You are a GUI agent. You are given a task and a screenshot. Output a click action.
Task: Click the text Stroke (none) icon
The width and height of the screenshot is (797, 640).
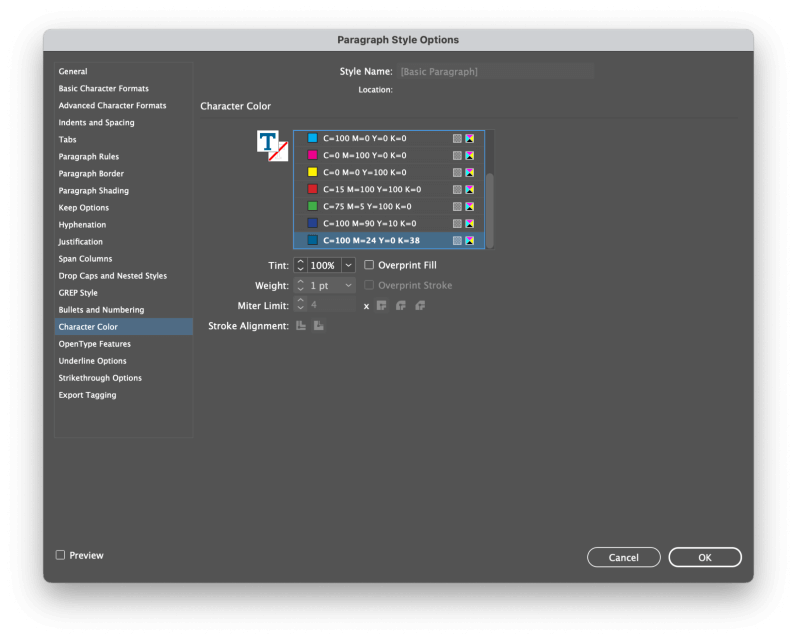point(281,152)
